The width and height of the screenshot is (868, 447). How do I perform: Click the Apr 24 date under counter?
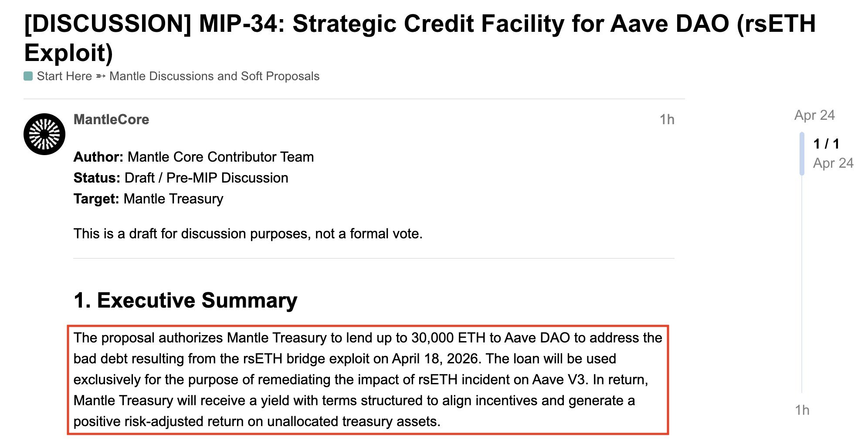pyautogui.click(x=833, y=163)
